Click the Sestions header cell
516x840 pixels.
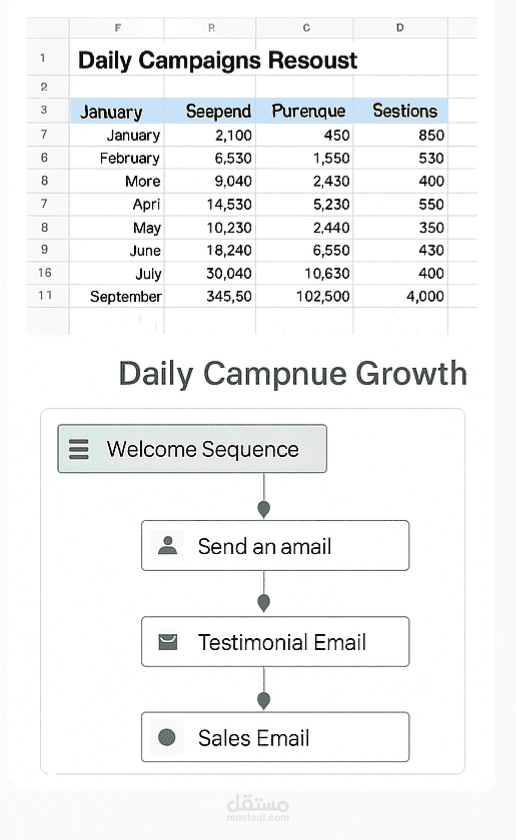[x=400, y=111]
